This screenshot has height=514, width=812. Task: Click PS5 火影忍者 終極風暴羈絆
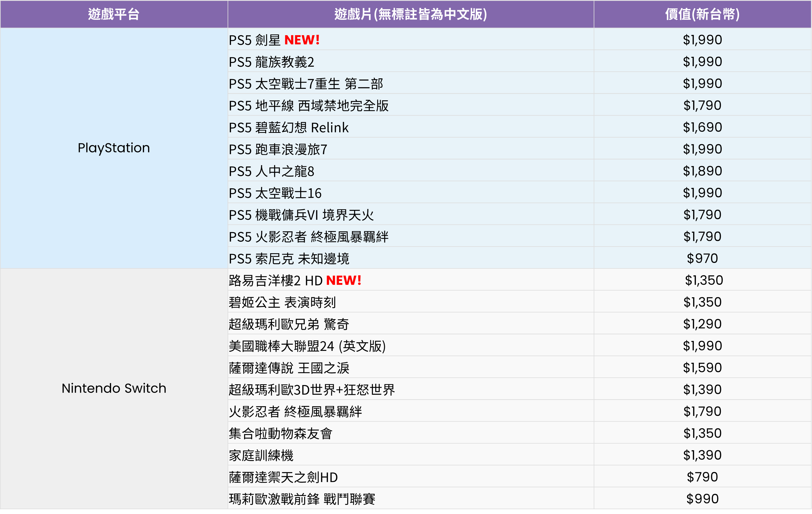(x=308, y=237)
